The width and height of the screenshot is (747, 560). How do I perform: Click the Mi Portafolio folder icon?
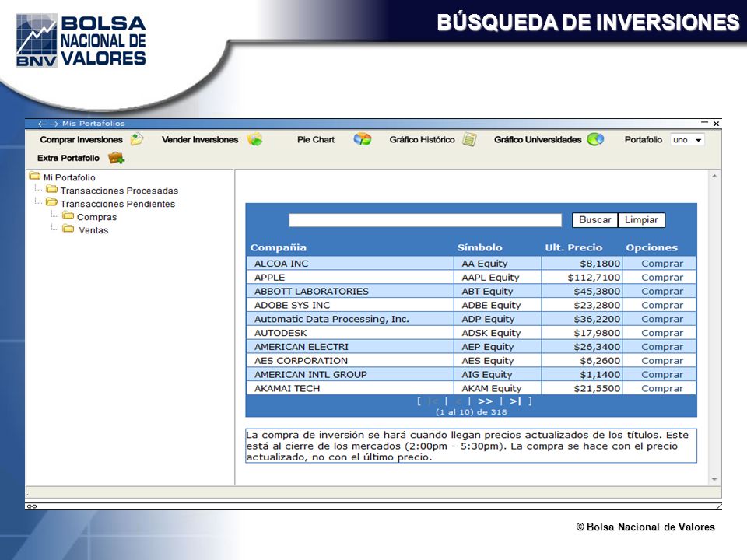coord(35,176)
